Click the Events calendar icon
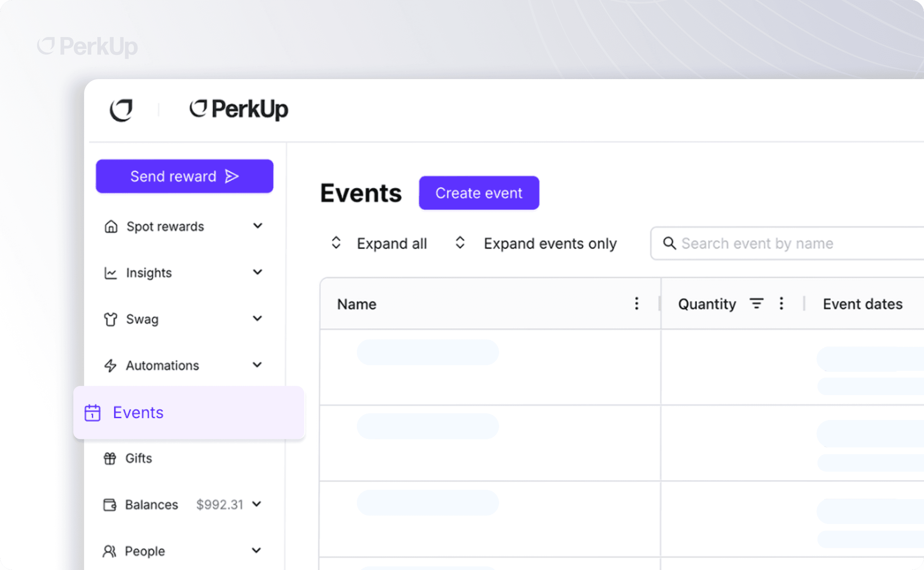 [x=92, y=413]
